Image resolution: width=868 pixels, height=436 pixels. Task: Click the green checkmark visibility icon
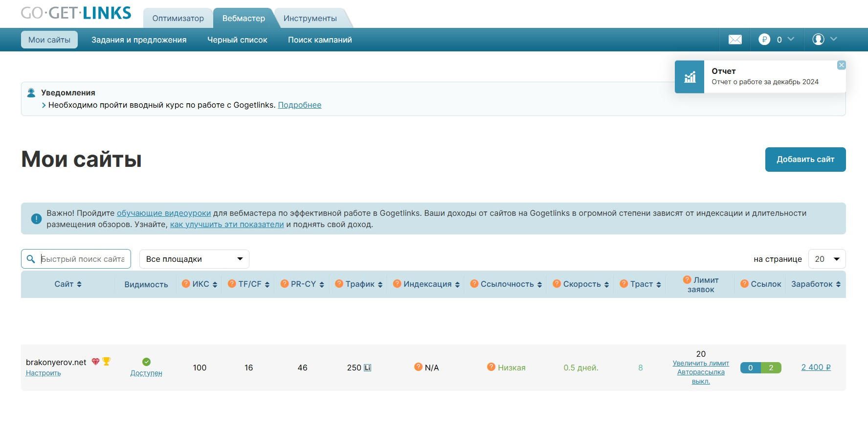point(146,362)
